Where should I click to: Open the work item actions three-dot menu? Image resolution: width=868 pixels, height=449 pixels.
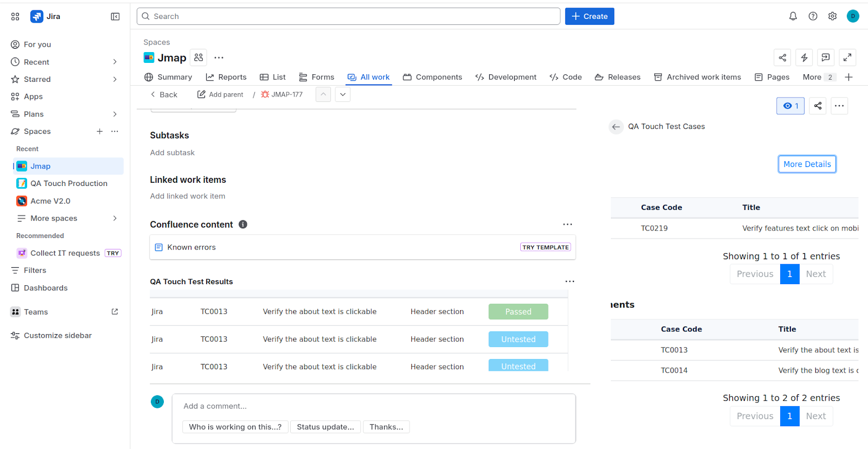(839, 106)
